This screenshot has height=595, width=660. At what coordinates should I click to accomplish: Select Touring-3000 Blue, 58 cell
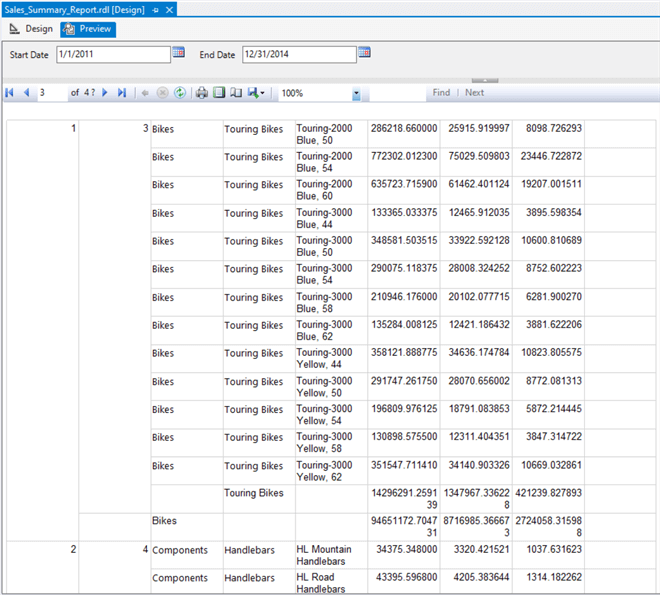(x=331, y=302)
